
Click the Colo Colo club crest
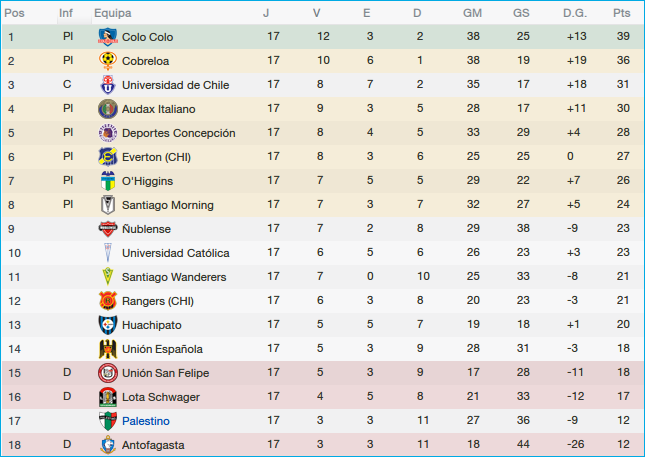point(106,37)
